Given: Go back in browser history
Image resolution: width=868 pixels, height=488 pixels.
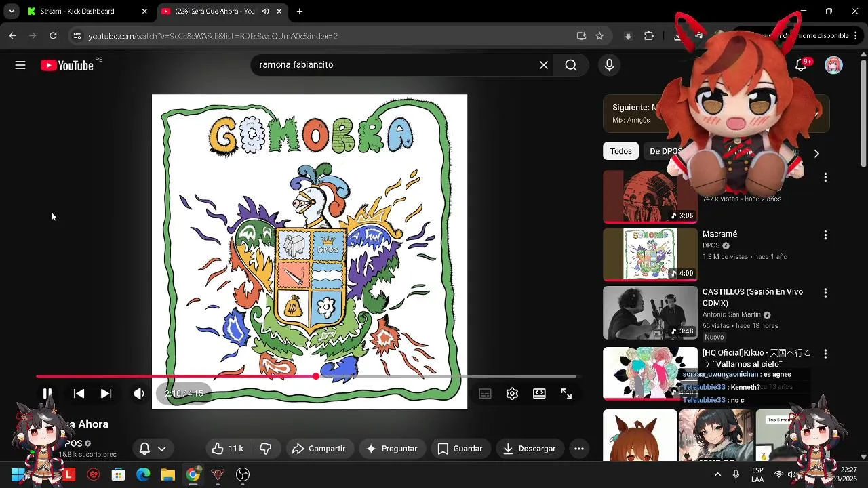Looking at the screenshot, I should pyautogui.click(x=12, y=36).
